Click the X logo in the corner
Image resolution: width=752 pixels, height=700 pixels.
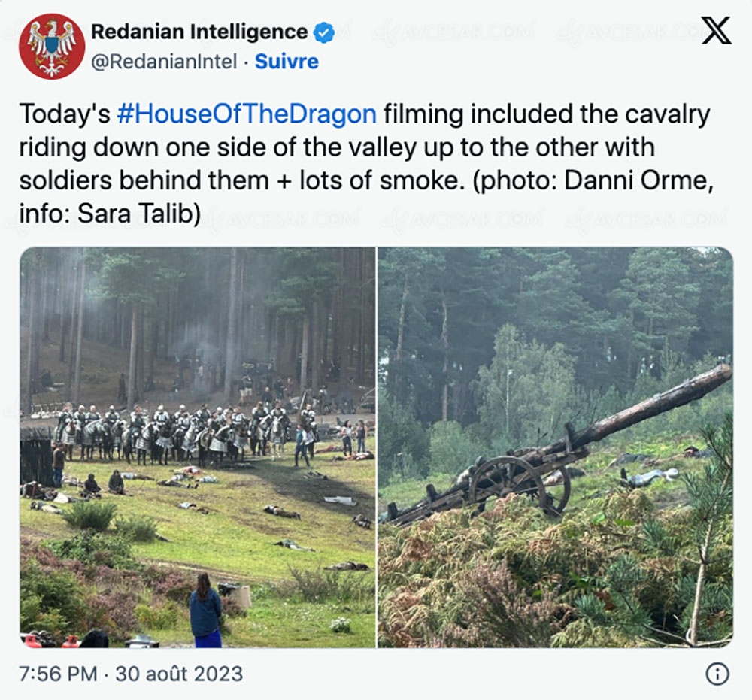pyautogui.click(x=715, y=31)
